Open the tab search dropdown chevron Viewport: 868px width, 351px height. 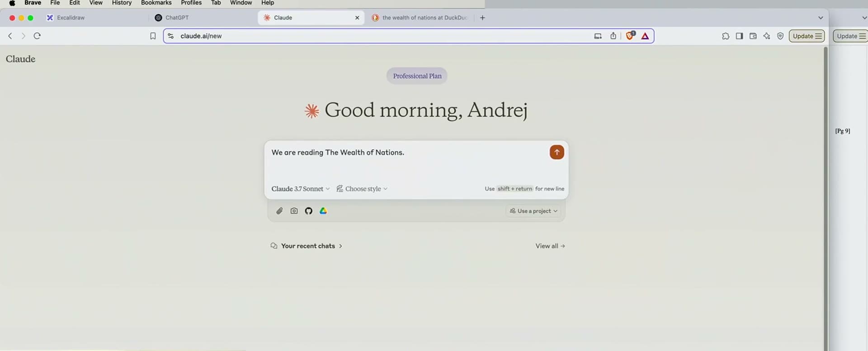tap(821, 18)
